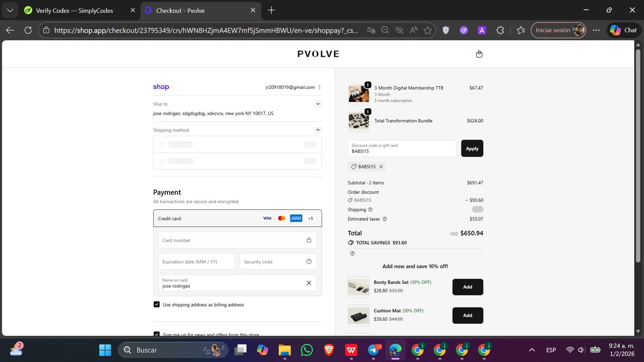Click the American Express logo
The height and width of the screenshot is (362, 644).
coord(296,218)
